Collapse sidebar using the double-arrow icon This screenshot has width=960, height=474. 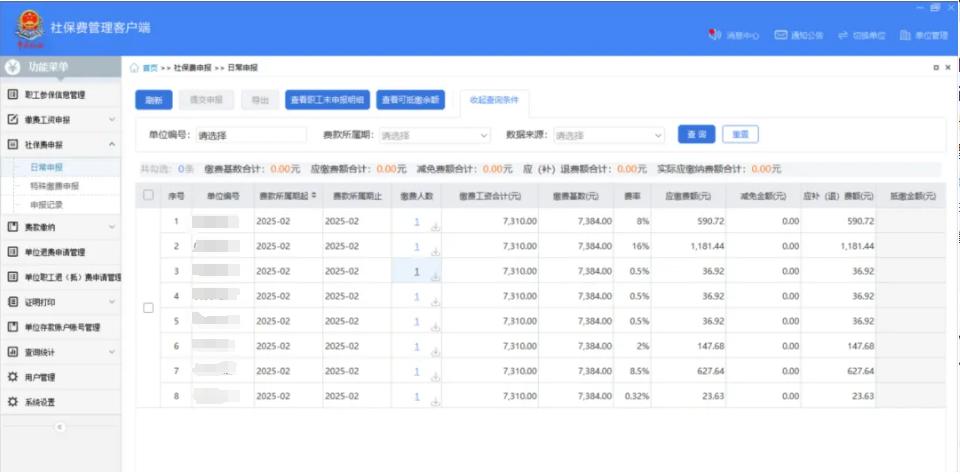(59, 426)
